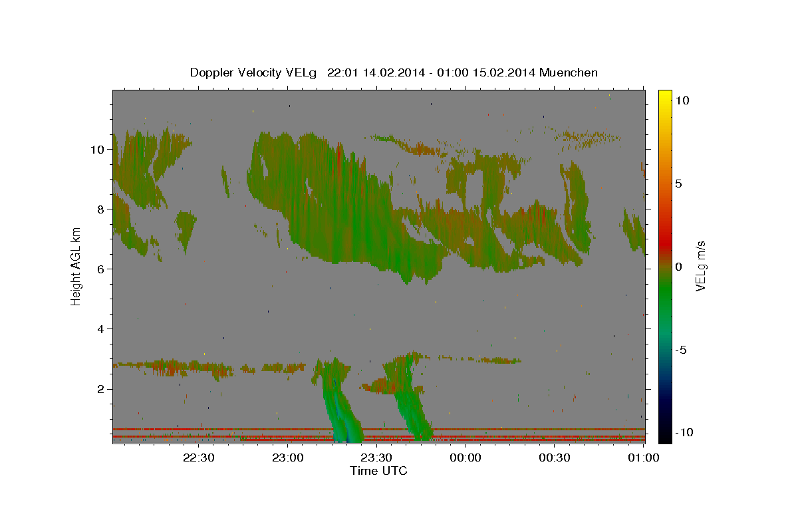Click the red ground-clutter line near surface

(378, 430)
